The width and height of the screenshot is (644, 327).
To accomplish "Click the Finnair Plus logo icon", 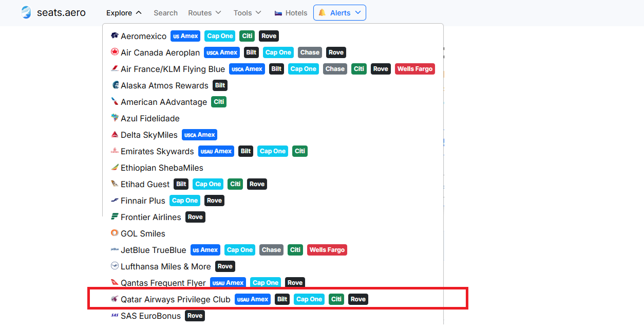I will point(115,200).
